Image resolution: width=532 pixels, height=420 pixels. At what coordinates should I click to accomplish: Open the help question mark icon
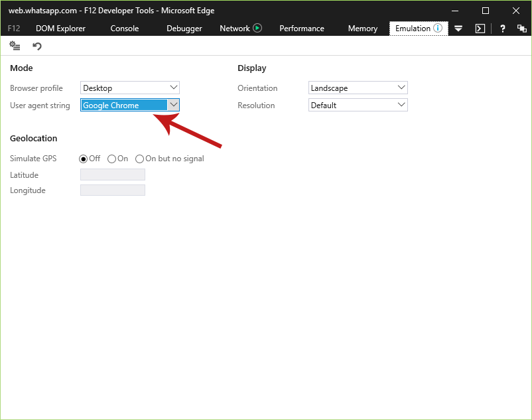click(503, 29)
